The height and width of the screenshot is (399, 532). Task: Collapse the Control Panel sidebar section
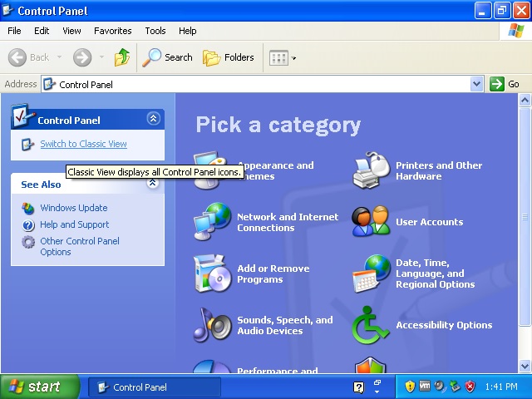click(152, 119)
